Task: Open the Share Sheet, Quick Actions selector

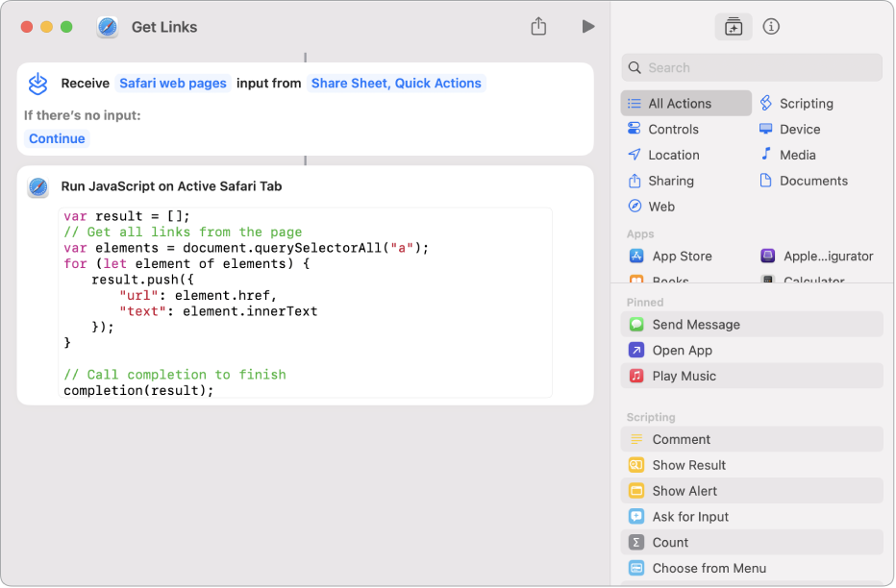Action: point(396,84)
